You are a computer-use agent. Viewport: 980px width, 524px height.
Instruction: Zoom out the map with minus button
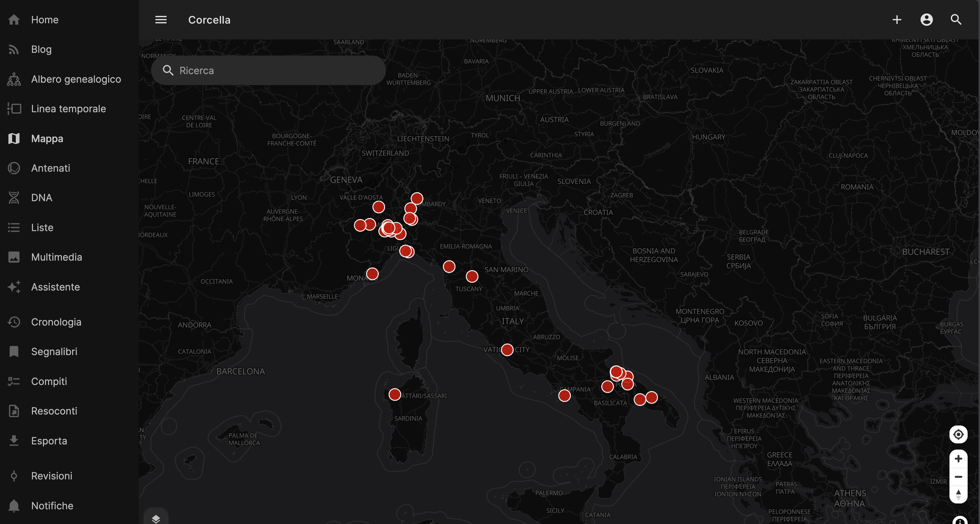tap(958, 476)
